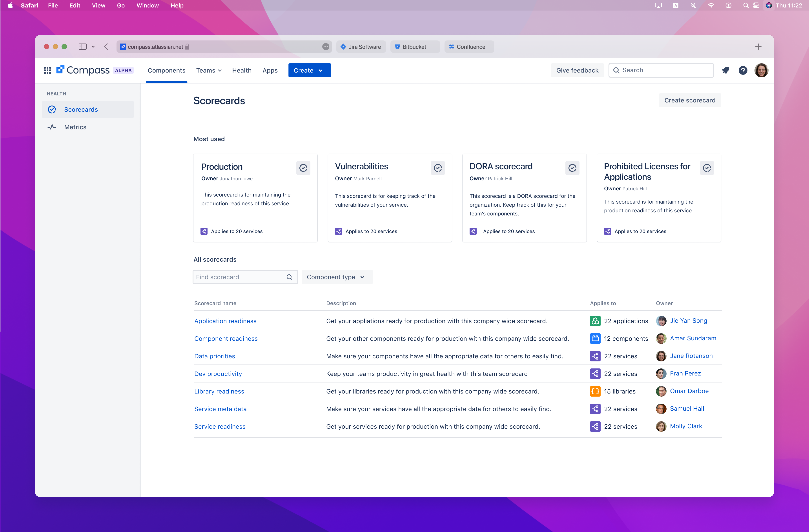The width and height of the screenshot is (809, 532).
Task: Open the Dev productivity scorecard link
Action: (x=218, y=373)
